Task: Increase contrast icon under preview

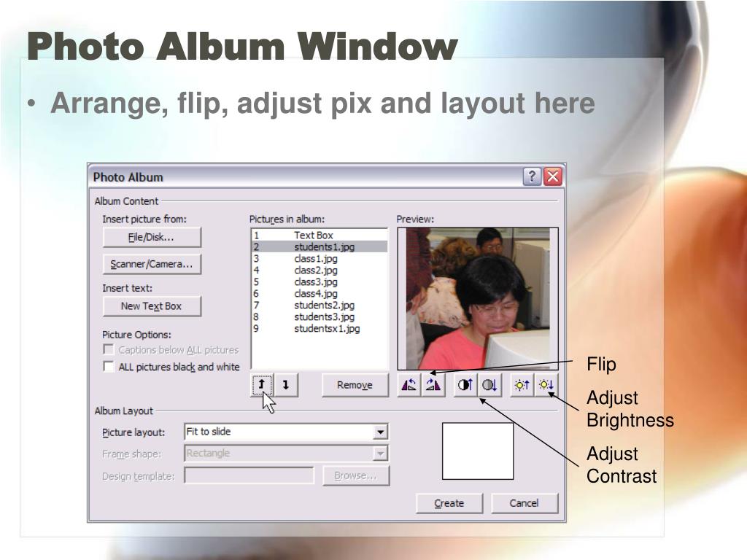Action: [465, 385]
